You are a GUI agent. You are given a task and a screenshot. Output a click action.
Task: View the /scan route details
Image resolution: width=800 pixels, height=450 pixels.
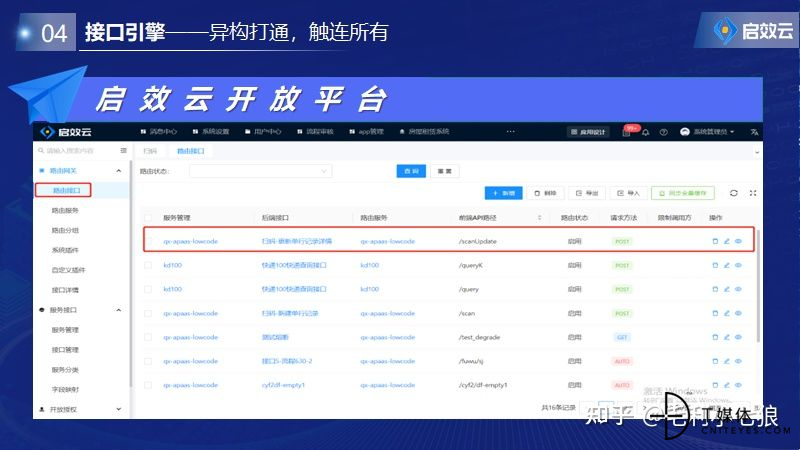click(x=738, y=313)
